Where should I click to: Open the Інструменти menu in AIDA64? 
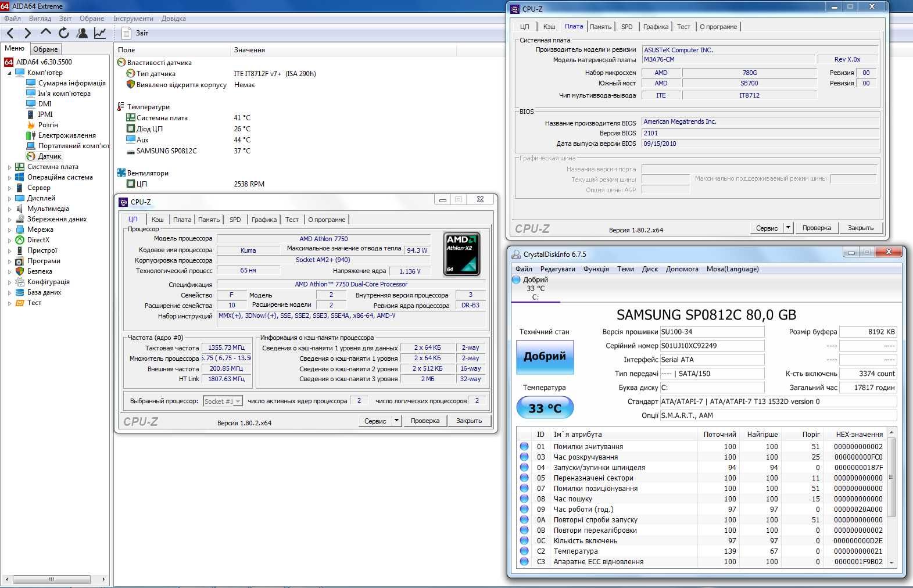click(x=133, y=19)
